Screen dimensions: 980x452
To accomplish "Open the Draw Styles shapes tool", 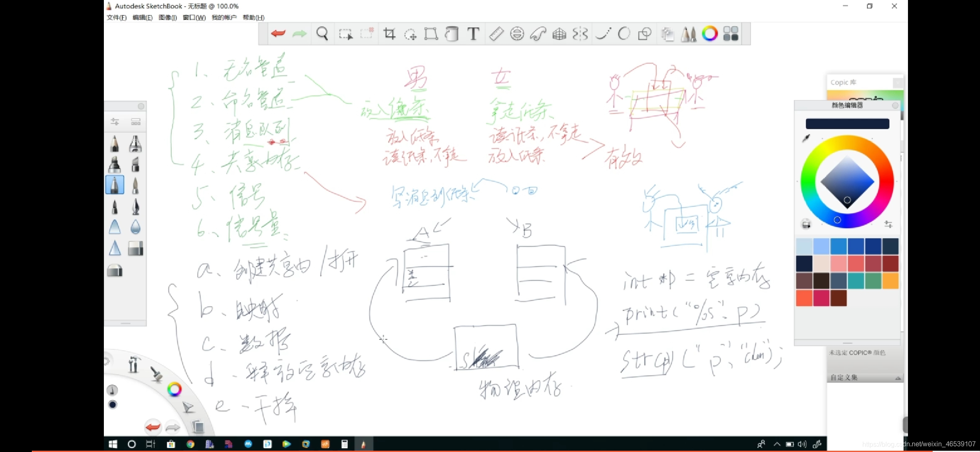I will click(x=645, y=33).
